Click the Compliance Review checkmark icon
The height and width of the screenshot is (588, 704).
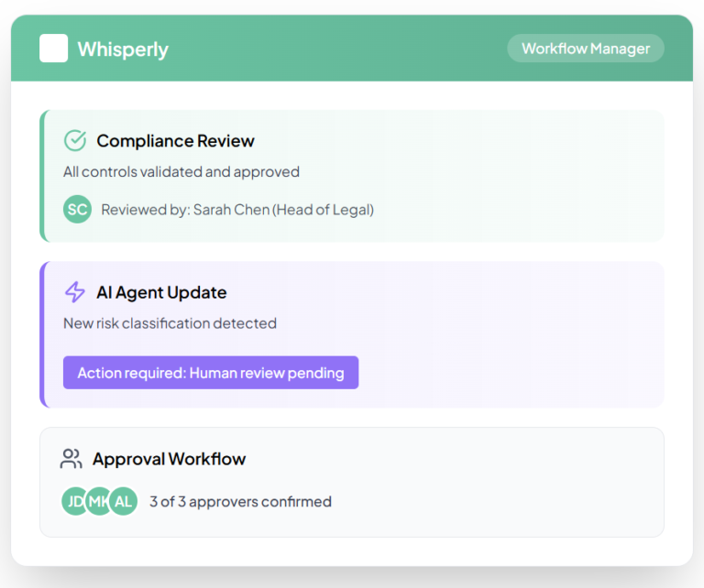[x=74, y=140]
